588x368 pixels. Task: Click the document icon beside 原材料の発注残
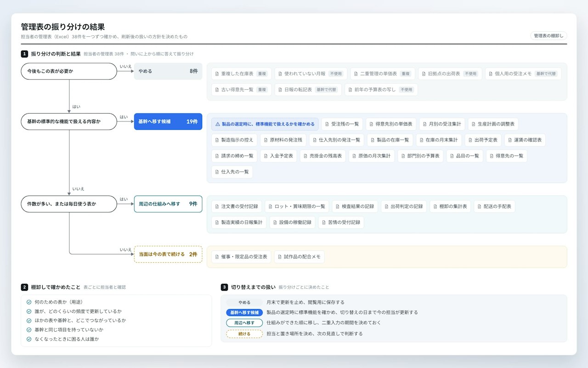pyautogui.click(x=266, y=140)
